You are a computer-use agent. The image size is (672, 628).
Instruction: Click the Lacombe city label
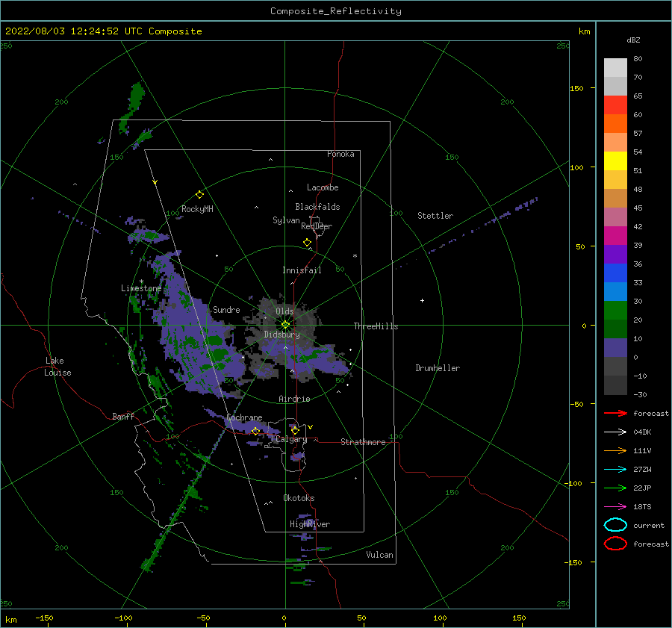coord(323,187)
